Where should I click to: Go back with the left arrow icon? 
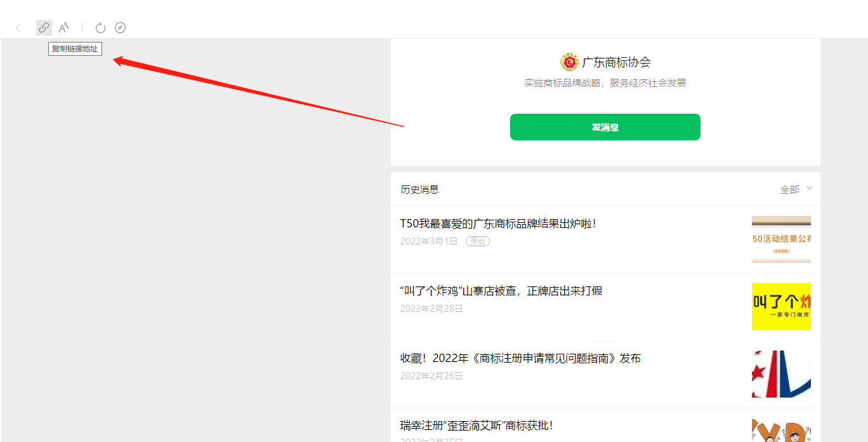18,27
